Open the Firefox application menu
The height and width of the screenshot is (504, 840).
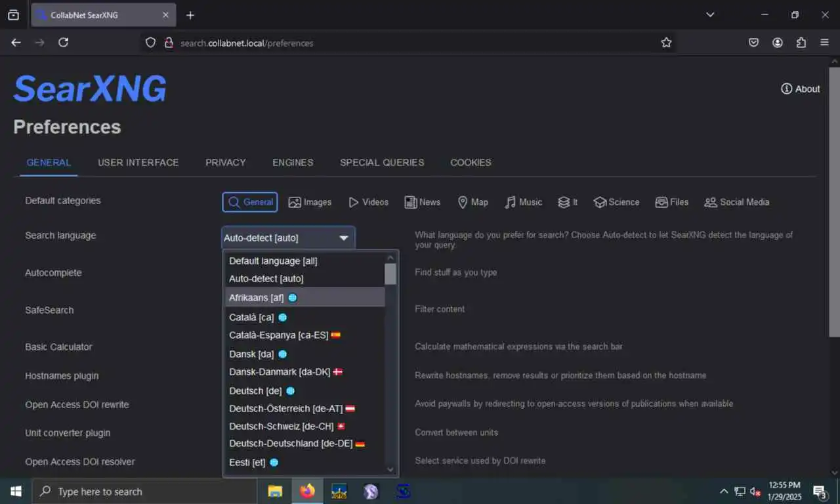(x=825, y=43)
